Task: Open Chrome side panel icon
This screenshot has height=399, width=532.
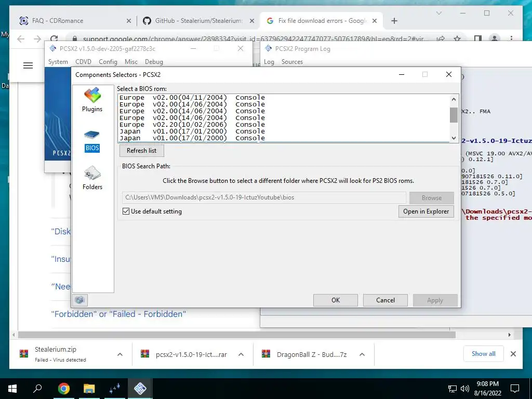Action: click(x=478, y=38)
